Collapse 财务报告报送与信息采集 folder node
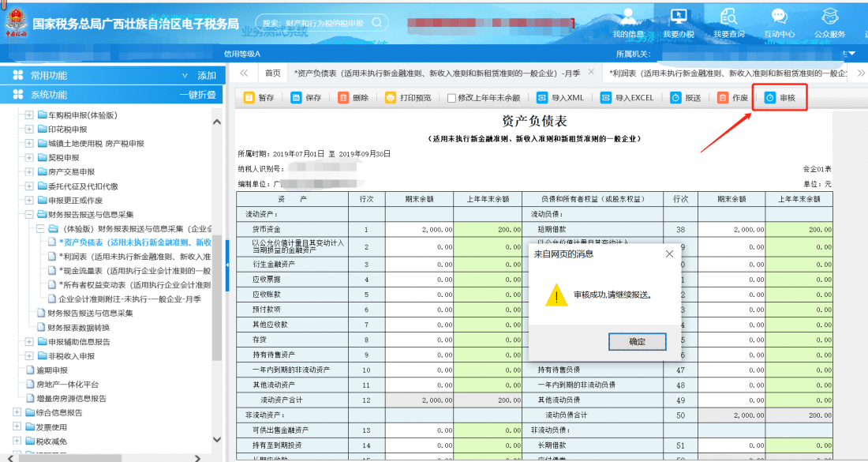This screenshot has width=868, height=462. (28, 214)
